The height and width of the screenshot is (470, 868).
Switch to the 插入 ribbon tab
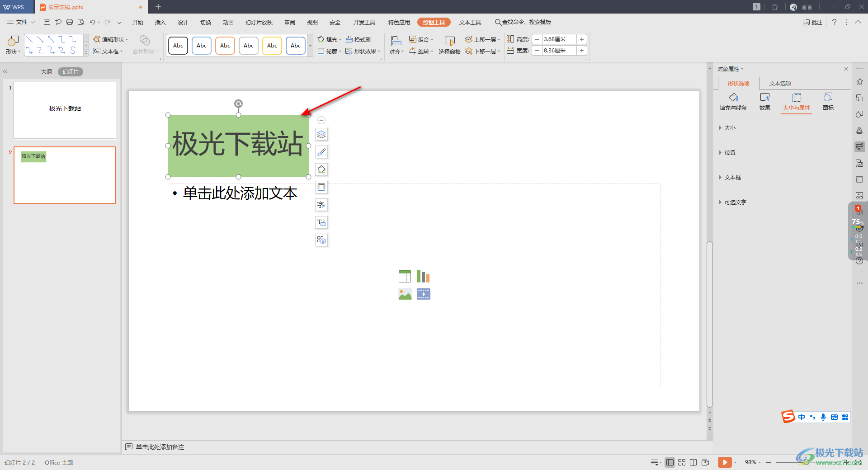160,22
